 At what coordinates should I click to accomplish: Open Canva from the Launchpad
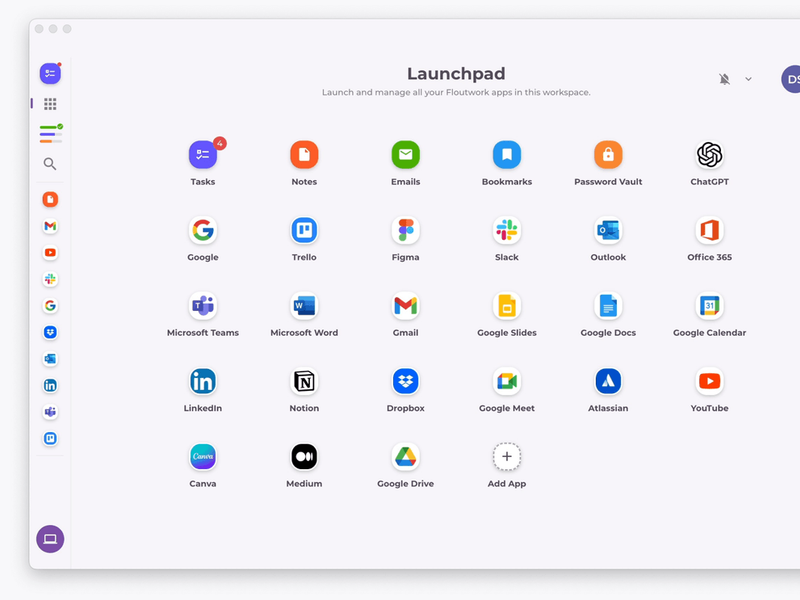click(202, 457)
